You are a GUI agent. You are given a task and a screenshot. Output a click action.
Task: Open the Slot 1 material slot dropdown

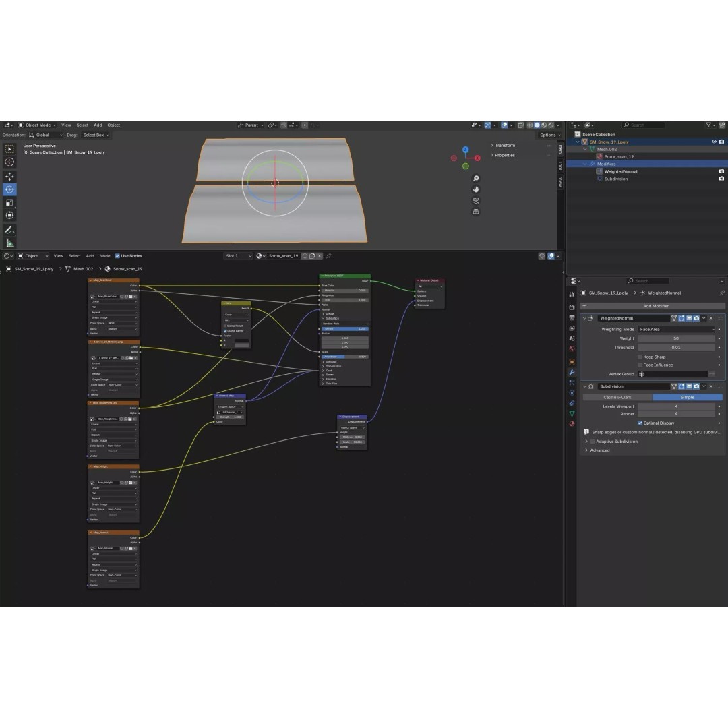click(238, 256)
